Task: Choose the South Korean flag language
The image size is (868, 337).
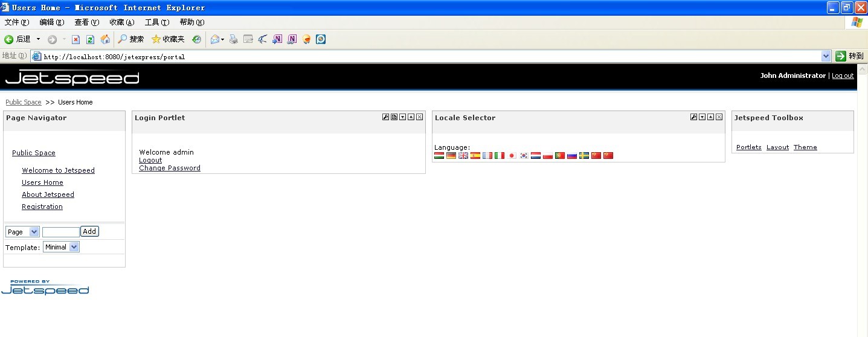Action: (x=524, y=156)
